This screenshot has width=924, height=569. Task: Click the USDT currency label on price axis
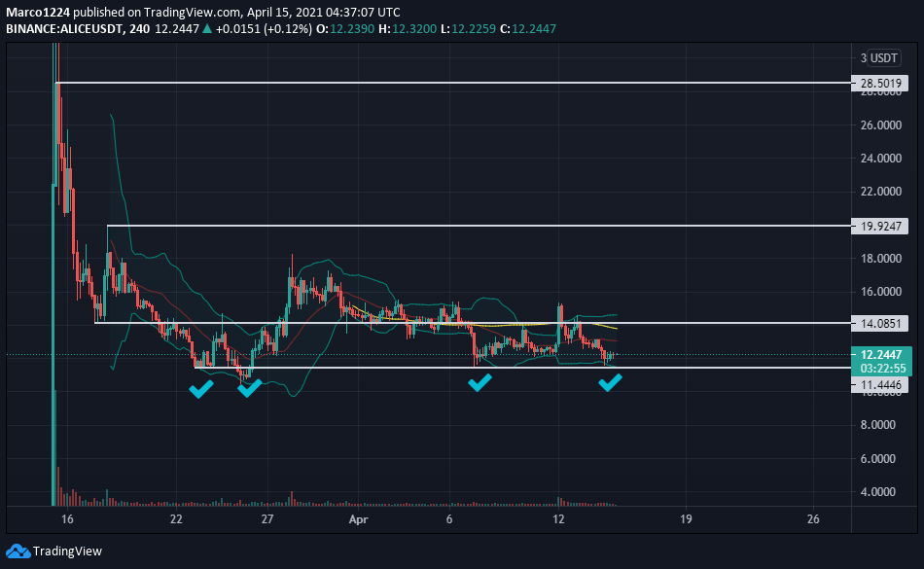point(884,57)
